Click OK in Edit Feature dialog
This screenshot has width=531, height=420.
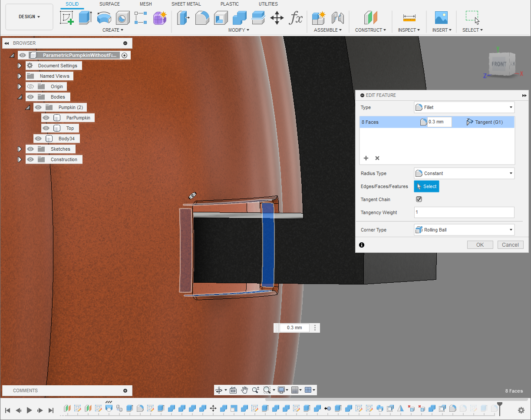pos(480,245)
